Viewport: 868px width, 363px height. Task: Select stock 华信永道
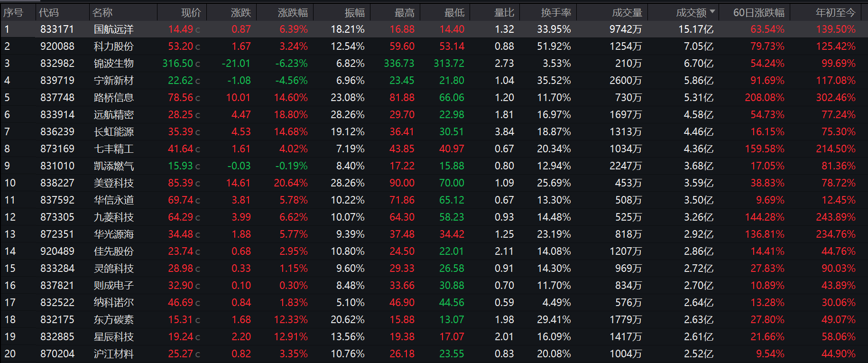[114, 200]
